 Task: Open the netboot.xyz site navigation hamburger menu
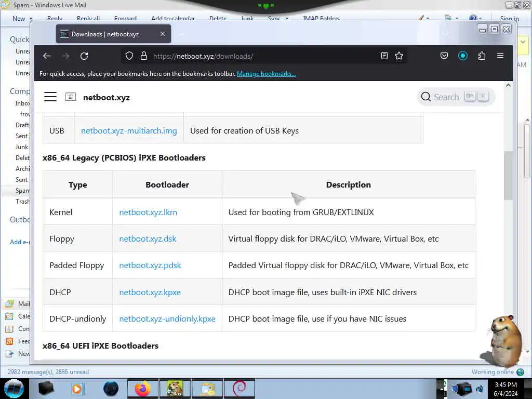50,97
